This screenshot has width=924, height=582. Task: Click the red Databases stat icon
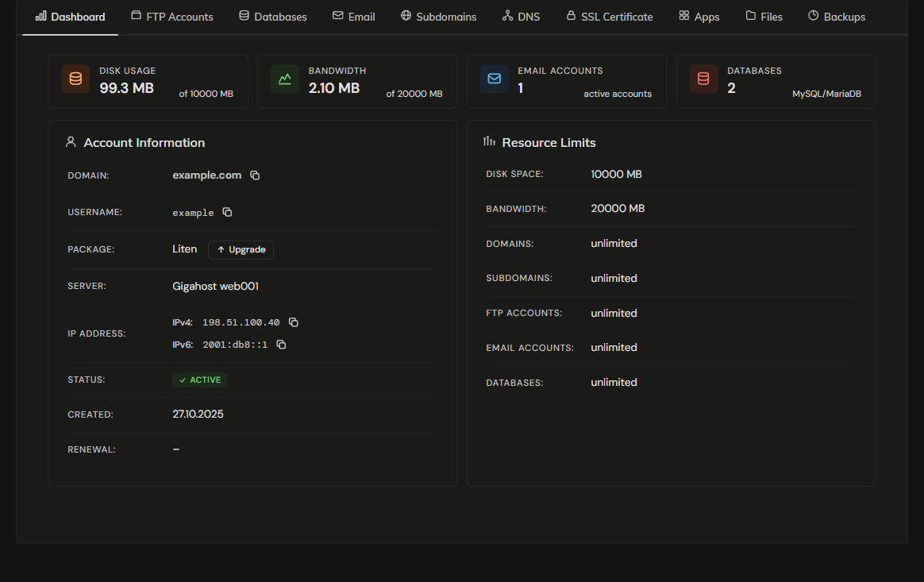(703, 79)
